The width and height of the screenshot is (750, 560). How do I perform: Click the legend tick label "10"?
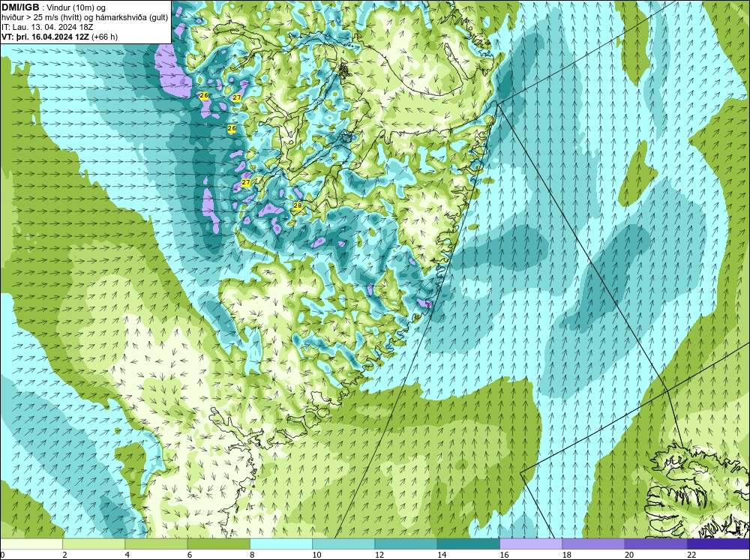point(317,555)
